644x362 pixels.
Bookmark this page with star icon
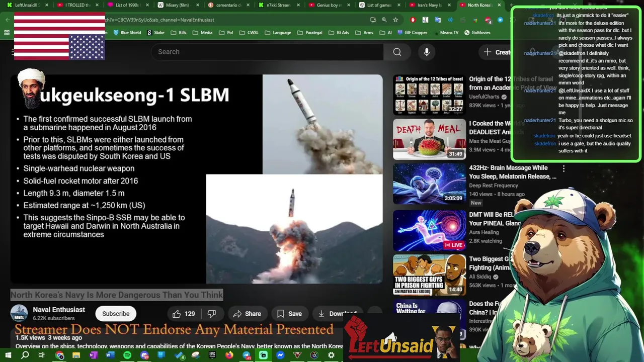(x=395, y=20)
